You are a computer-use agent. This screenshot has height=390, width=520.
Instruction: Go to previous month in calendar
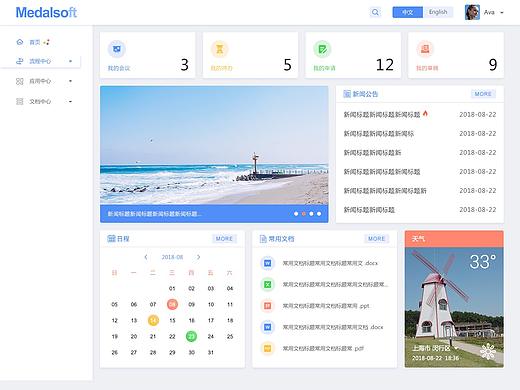click(x=146, y=257)
